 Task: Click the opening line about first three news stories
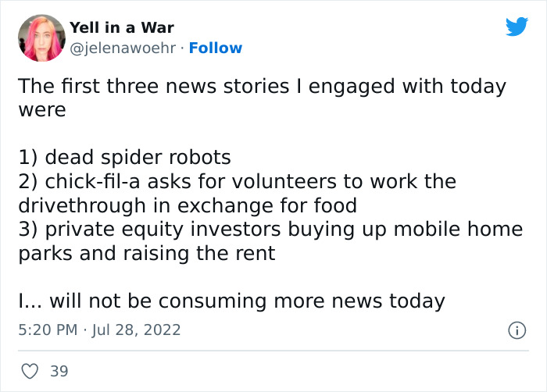[261, 86]
